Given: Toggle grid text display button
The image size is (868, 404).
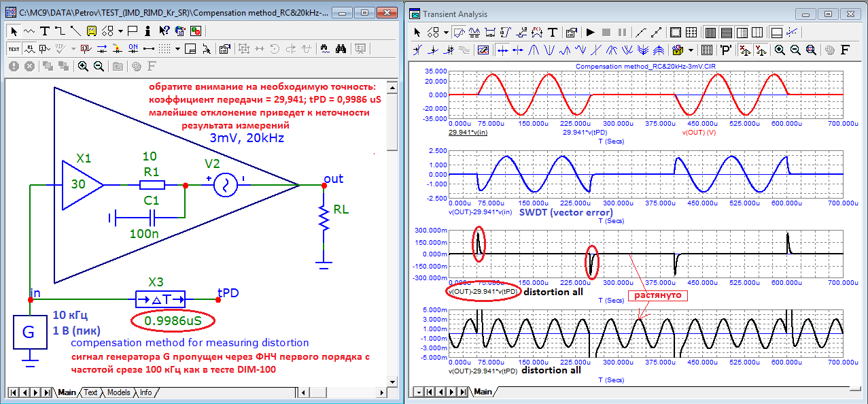Looking at the screenshot, I should (14, 48).
